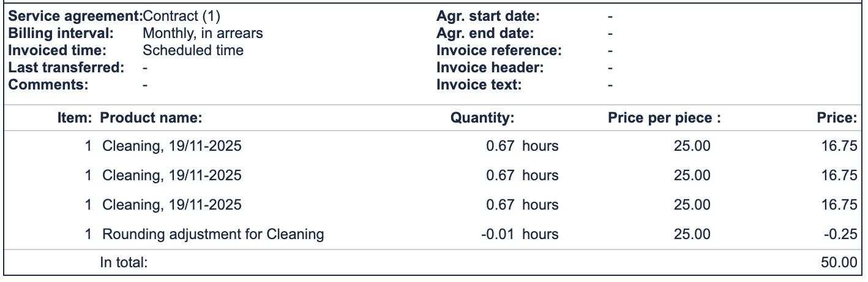Click the Invoice text label

click(x=479, y=85)
